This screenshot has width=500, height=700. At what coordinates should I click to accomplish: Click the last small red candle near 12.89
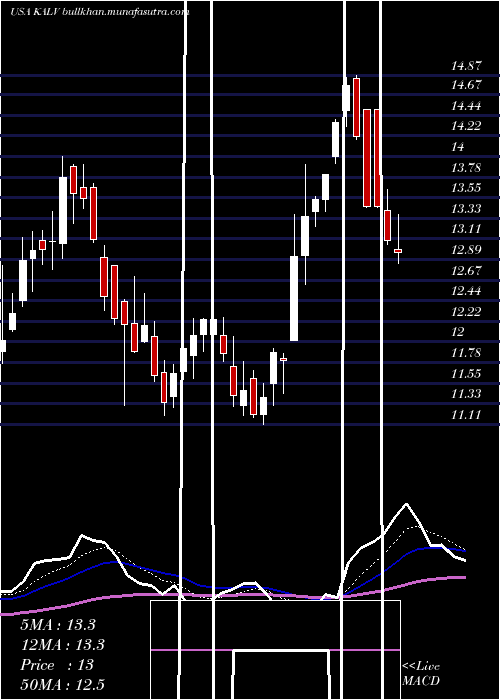398,251
